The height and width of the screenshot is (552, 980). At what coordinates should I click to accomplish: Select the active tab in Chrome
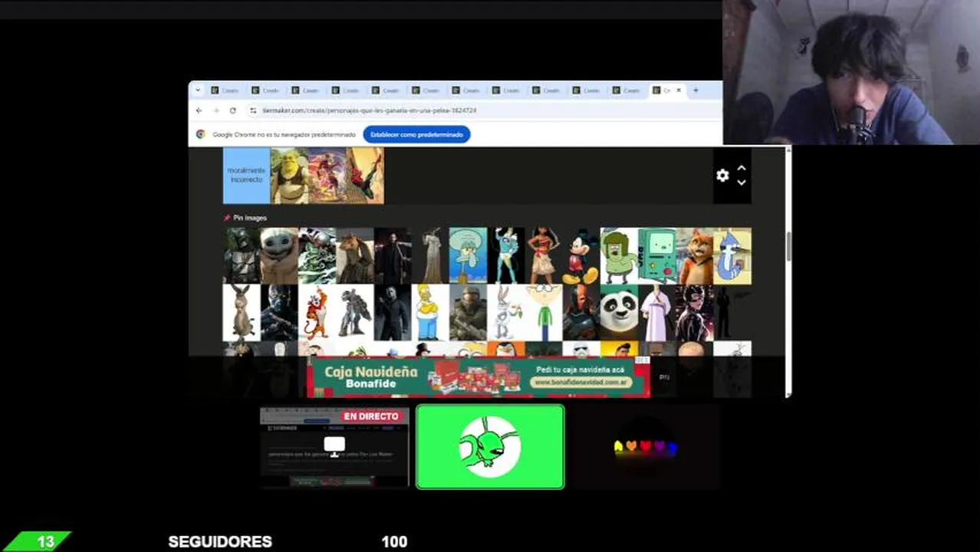tap(666, 90)
